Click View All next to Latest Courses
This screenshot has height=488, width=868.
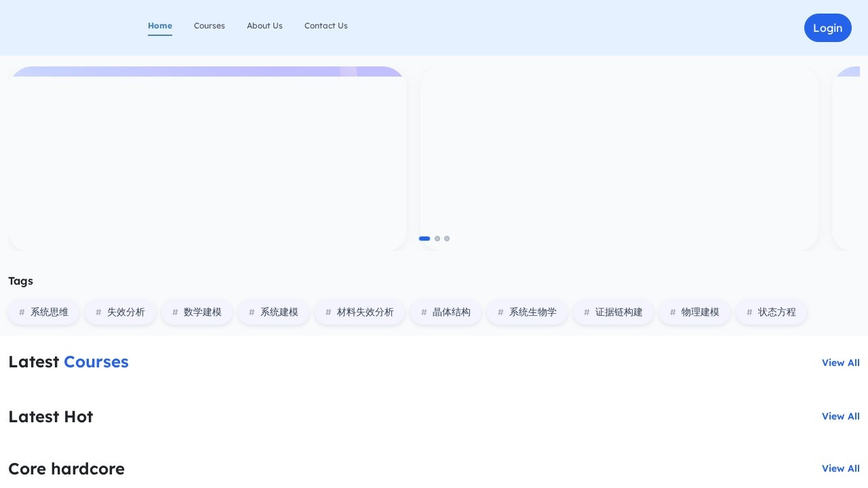pyautogui.click(x=841, y=363)
